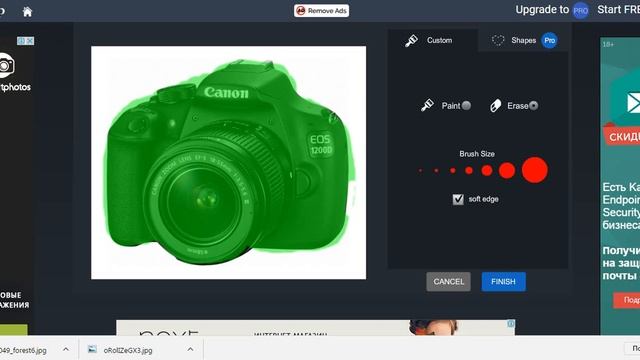The width and height of the screenshot is (640, 360).
Task: Open the forest6.jpg downloaded file
Action: (x=23, y=350)
